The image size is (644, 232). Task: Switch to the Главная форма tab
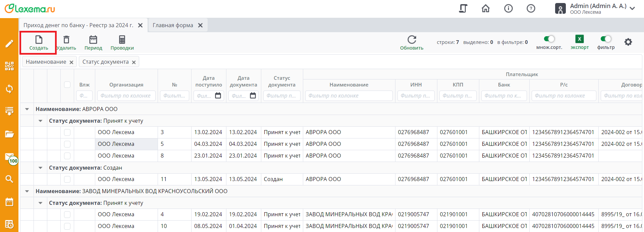[x=173, y=25]
